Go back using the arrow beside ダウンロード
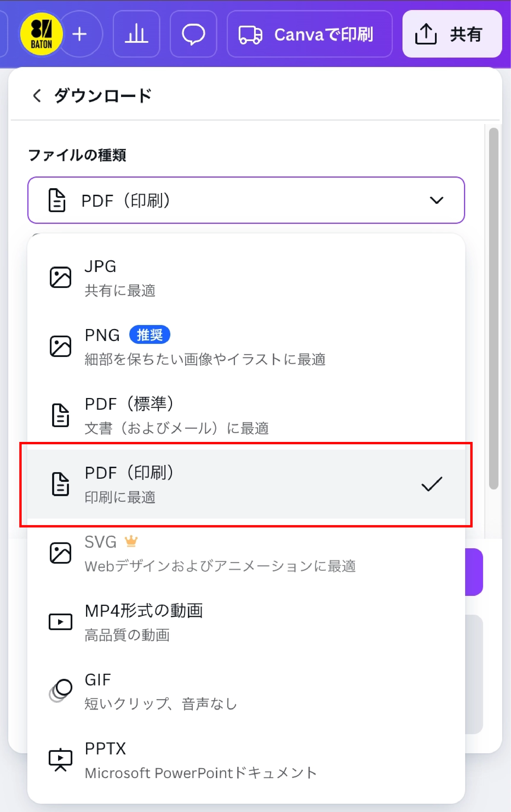Viewport: 511px width, 812px height. [x=37, y=96]
